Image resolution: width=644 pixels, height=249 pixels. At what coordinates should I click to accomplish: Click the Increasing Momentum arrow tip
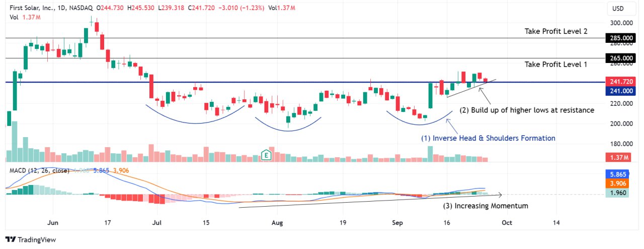pyautogui.click(x=500, y=194)
